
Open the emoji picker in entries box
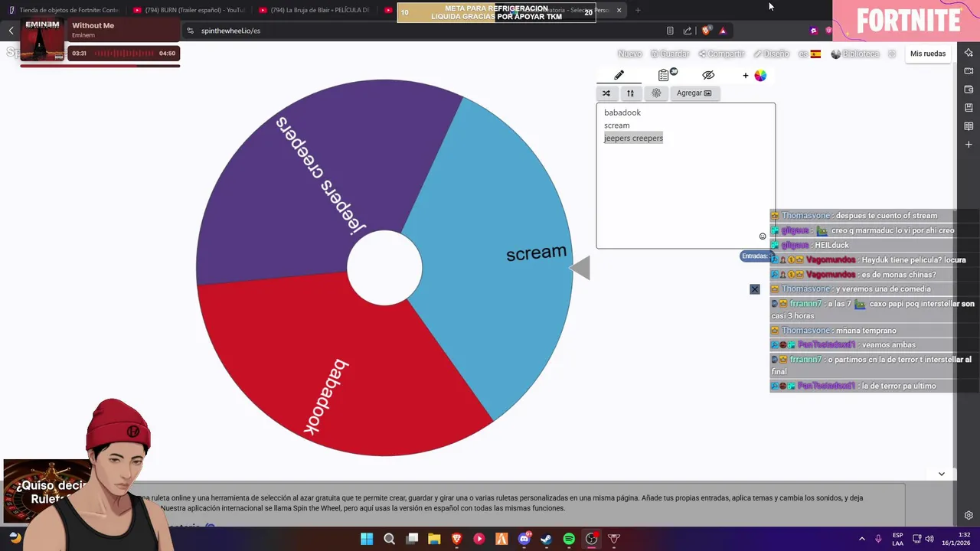[763, 236]
